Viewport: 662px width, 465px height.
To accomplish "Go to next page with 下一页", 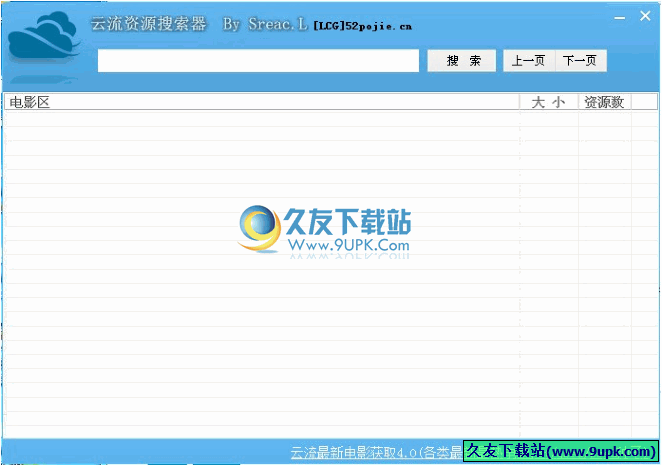I will tap(581, 61).
